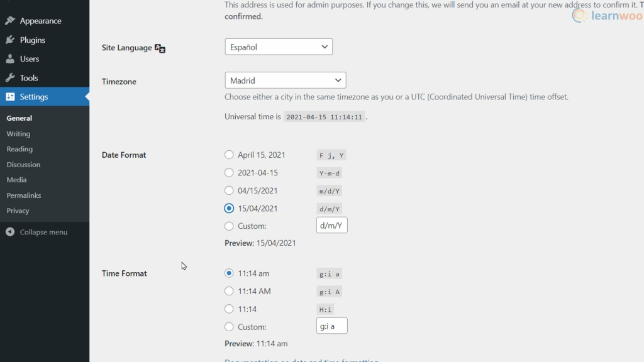
Task: Open Plugins via the plug icon
Action: (x=11, y=38)
